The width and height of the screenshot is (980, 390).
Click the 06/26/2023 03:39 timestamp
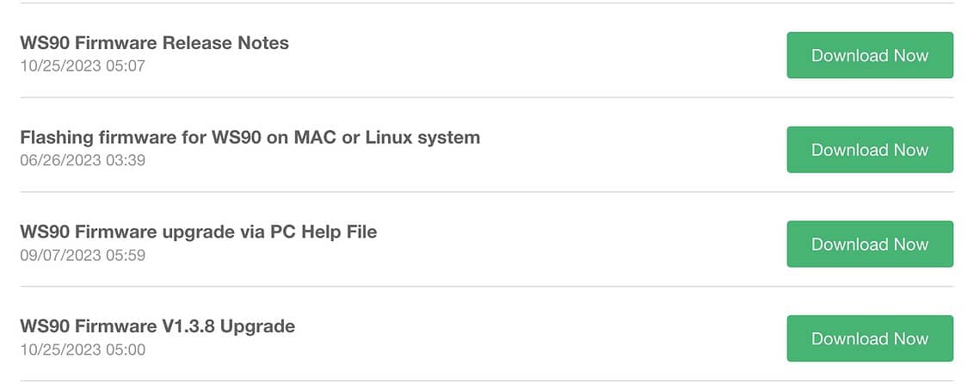click(83, 160)
